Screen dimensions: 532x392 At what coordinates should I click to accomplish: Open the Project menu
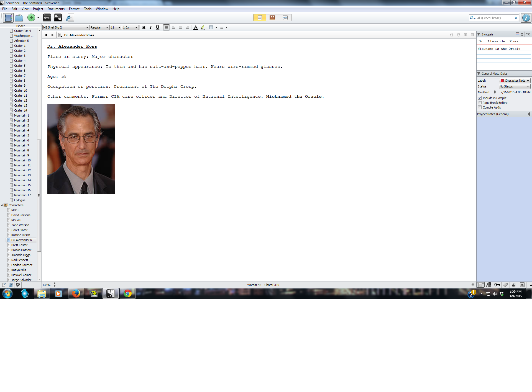coord(38,9)
